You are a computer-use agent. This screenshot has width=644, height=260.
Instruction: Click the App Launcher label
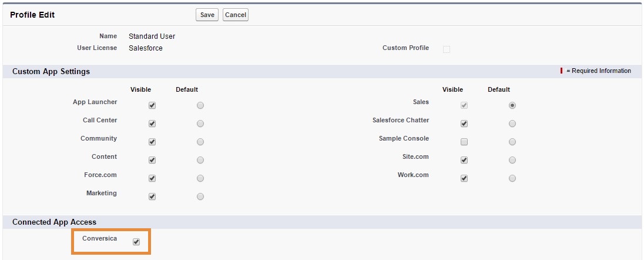point(95,102)
